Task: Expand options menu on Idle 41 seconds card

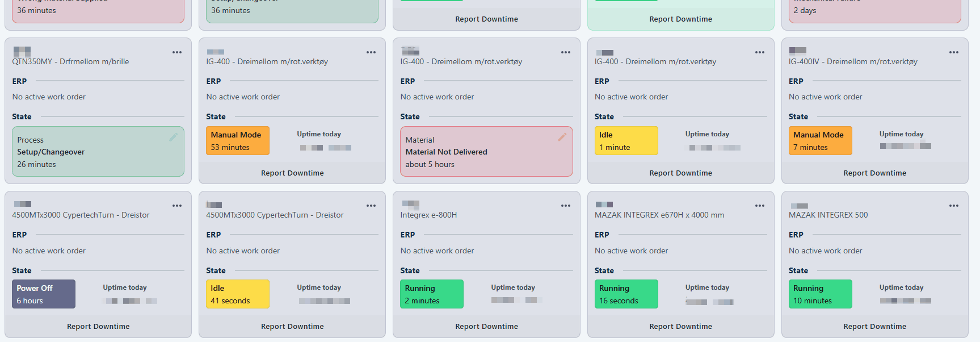Action: click(371, 206)
